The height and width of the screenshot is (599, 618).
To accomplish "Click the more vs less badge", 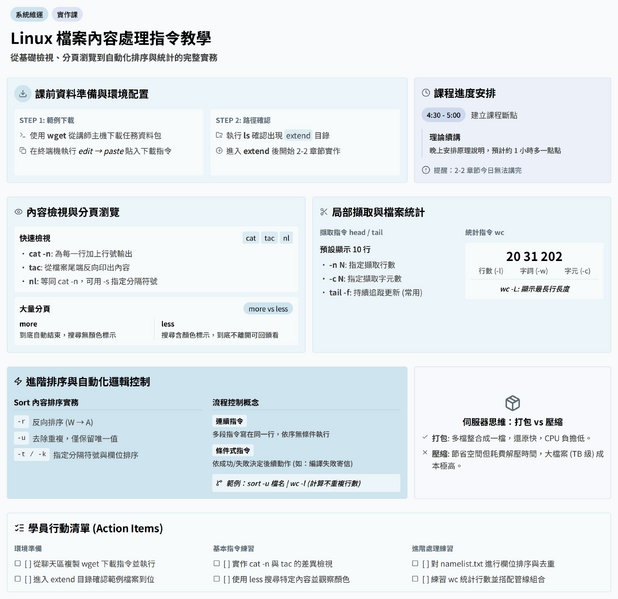I will pyautogui.click(x=268, y=309).
